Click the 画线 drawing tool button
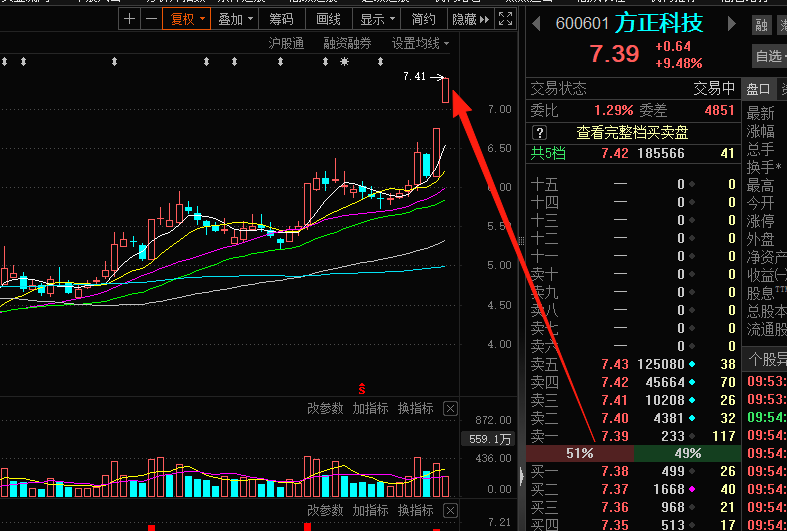 (x=328, y=20)
